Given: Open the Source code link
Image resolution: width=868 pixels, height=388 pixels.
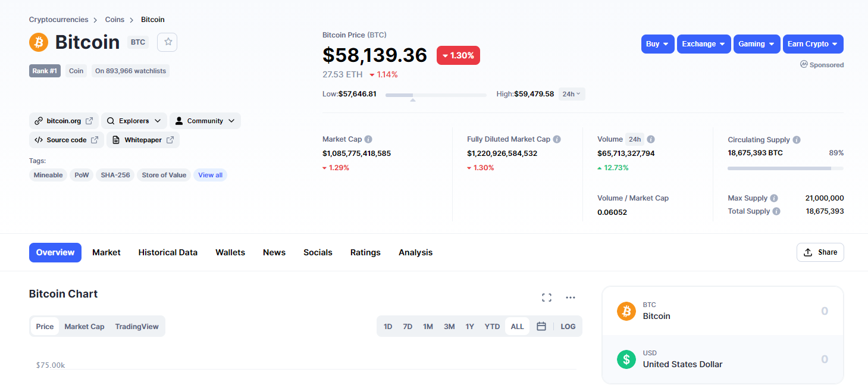Looking at the screenshot, I should click(67, 140).
